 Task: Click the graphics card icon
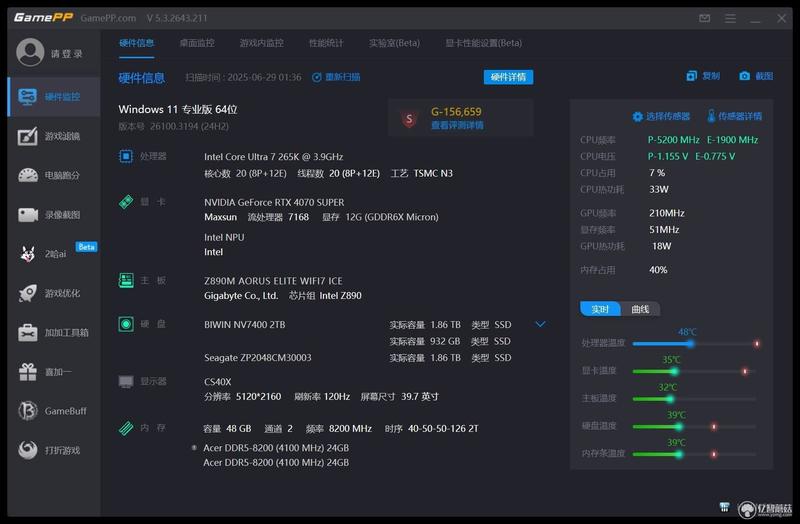pyautogui.click(x=126, y=202)
